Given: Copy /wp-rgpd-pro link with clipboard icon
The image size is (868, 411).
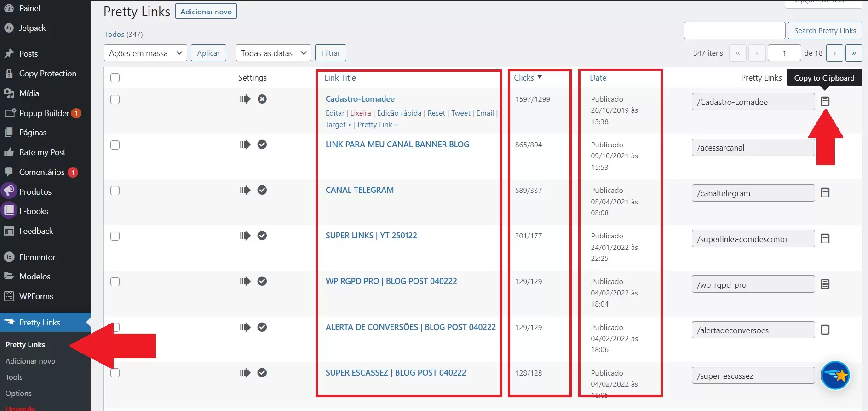Looking at the screenshot, I should 825,284.
